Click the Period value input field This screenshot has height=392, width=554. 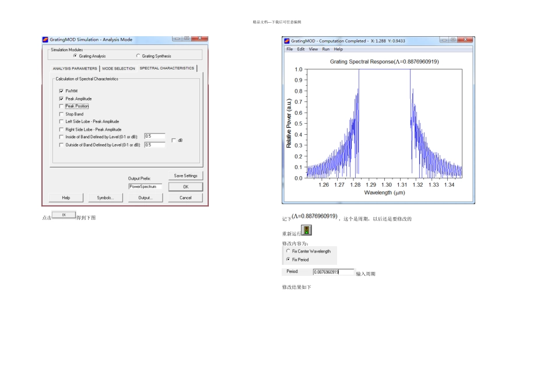tap(333, 272)
